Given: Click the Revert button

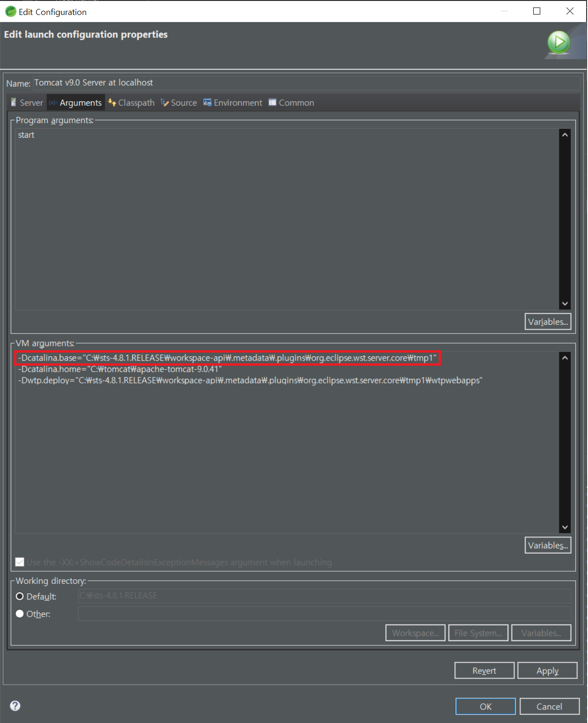Looking at the screenshot, I should pyautogui.click(x=484, y=671).
